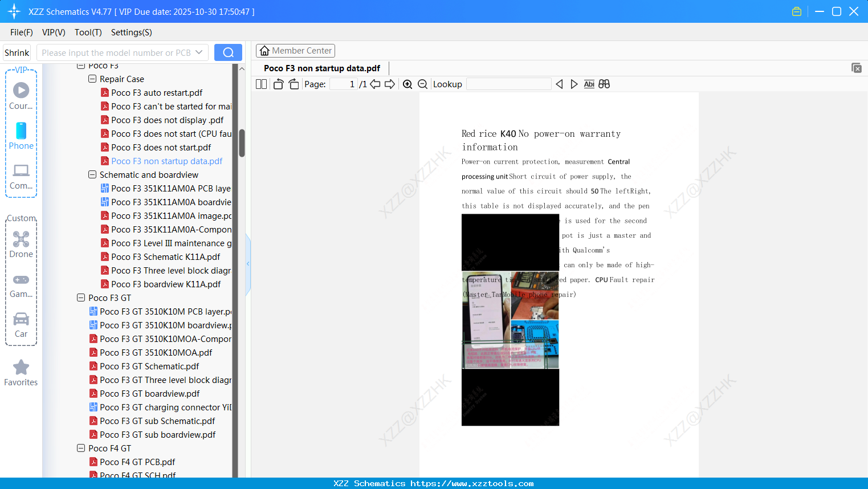The height and width of the screenshot is (489, 868).
Task: Click the blue search magnifier button
Action: click(x=228, y=52)
